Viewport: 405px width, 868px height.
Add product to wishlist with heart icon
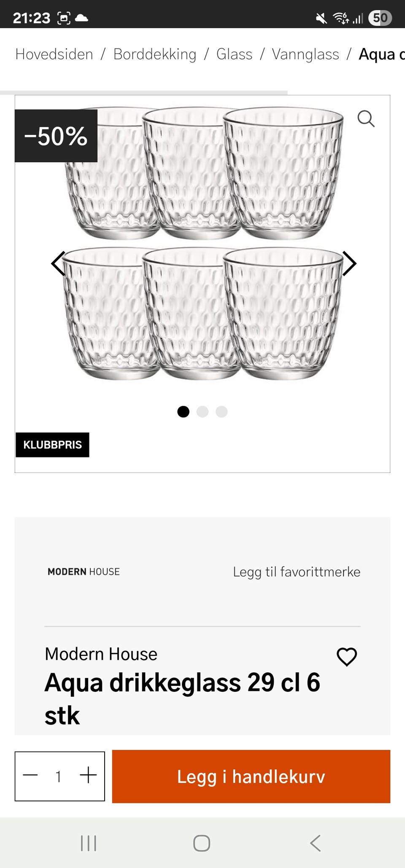point(347,657)
